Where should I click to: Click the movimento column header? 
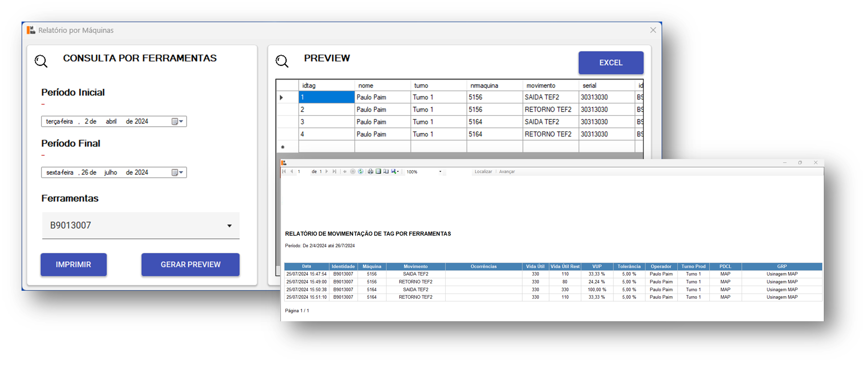pos(550,86)
